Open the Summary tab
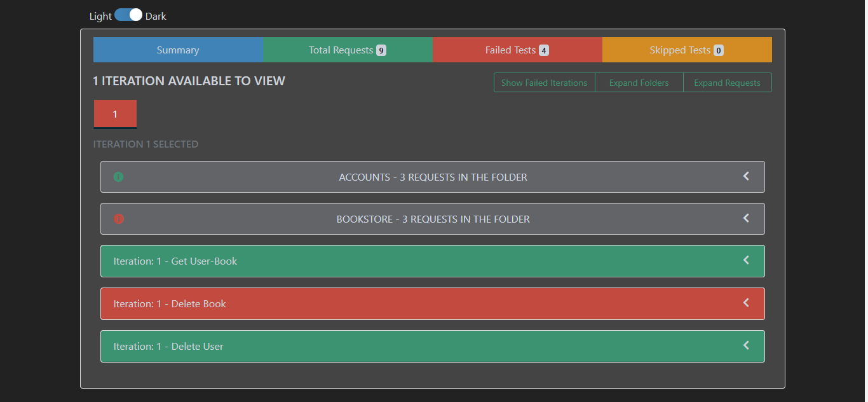868x402 pixels. (178, 50)
